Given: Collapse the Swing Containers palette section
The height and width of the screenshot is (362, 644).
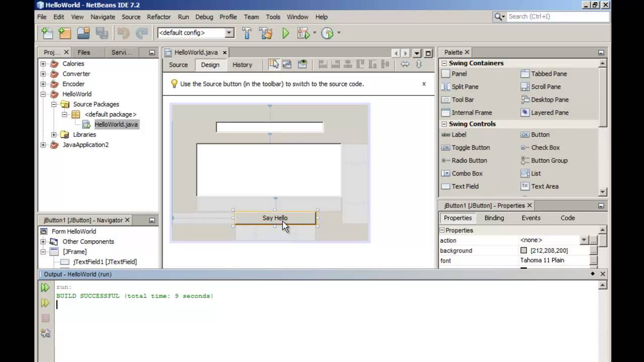Looking at the screenshot, I should [444, 63].
